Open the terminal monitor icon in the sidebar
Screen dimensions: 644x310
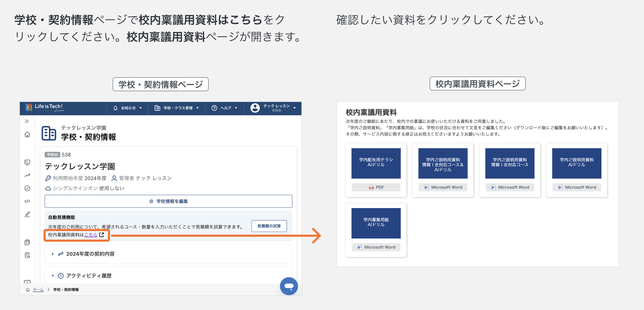[27, 162]
